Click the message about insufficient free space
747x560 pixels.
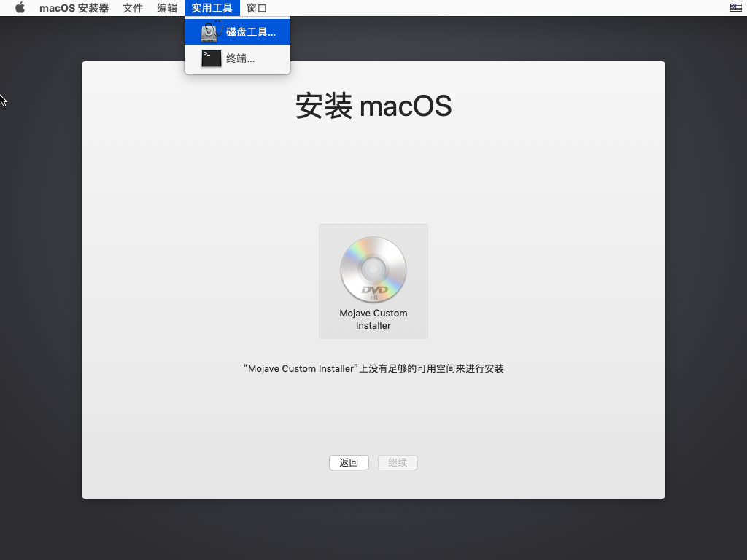point(373,368)
